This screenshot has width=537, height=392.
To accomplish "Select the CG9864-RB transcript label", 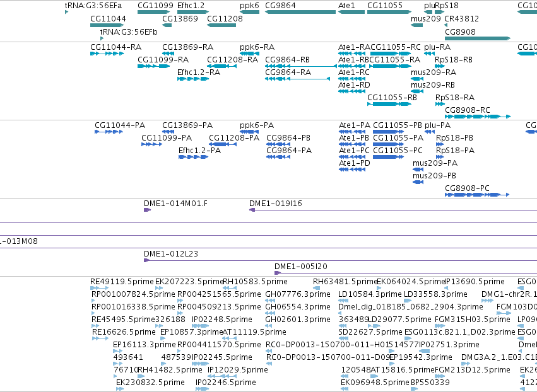I will click(x=287, y=59).
